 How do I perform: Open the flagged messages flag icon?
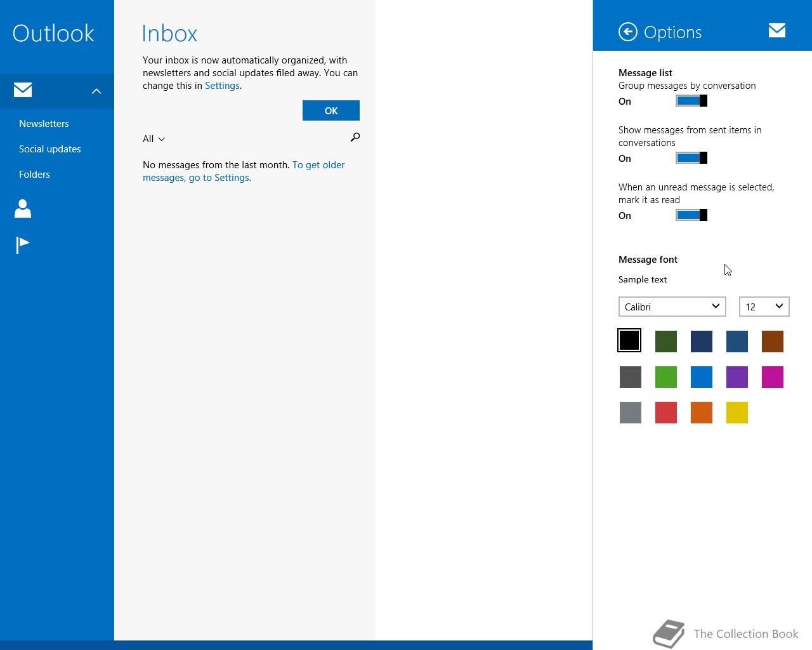pyautogui.click(x=23, y=244)
